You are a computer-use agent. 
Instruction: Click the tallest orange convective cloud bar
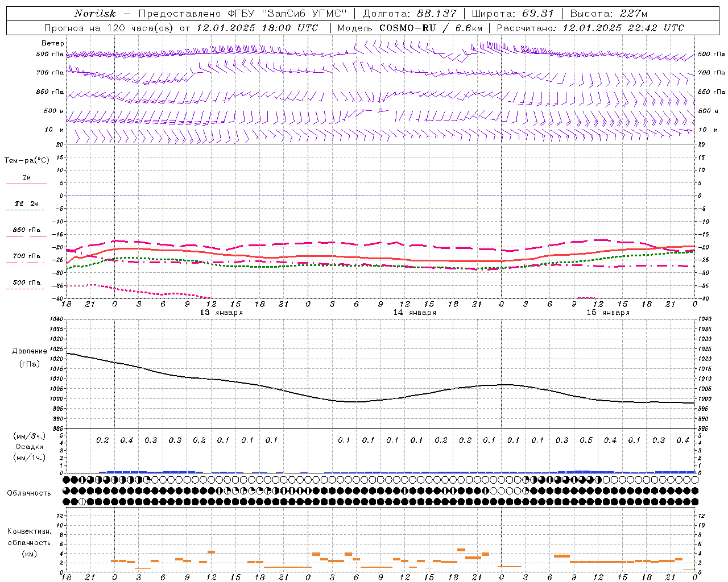click(x=461, y=550)
